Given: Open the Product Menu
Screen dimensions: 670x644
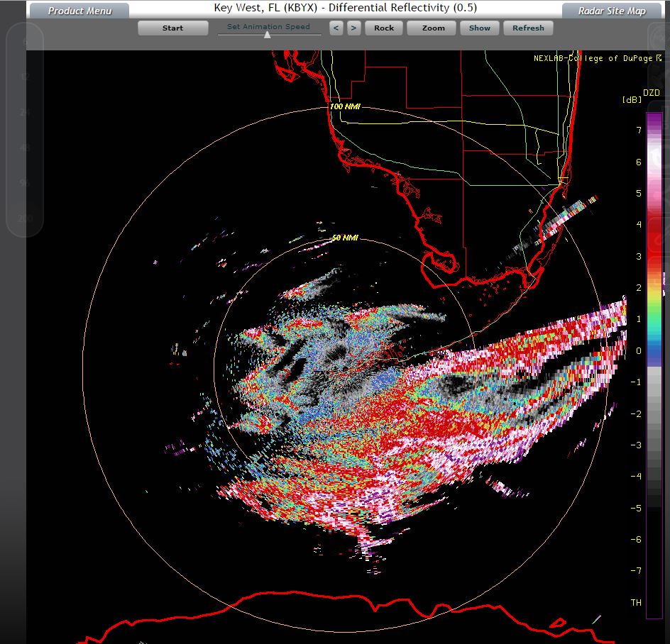Looking at the screenshot, I should tap(78, 11).
